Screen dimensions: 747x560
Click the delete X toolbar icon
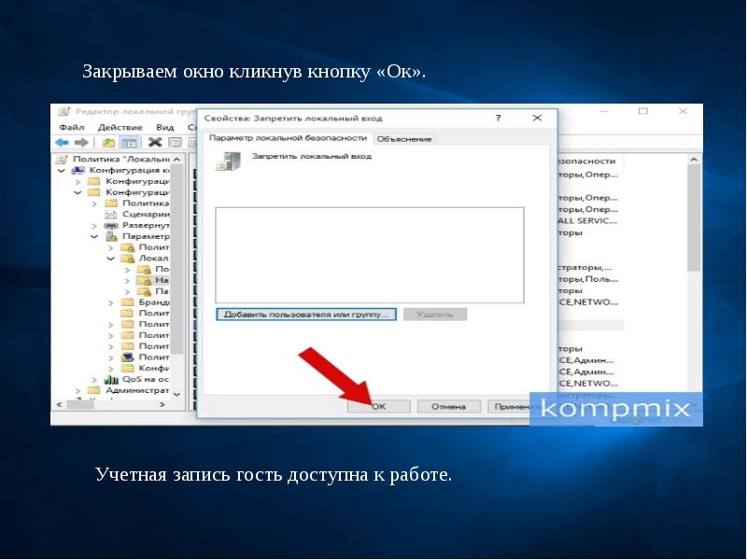click(x=154, y=143)
